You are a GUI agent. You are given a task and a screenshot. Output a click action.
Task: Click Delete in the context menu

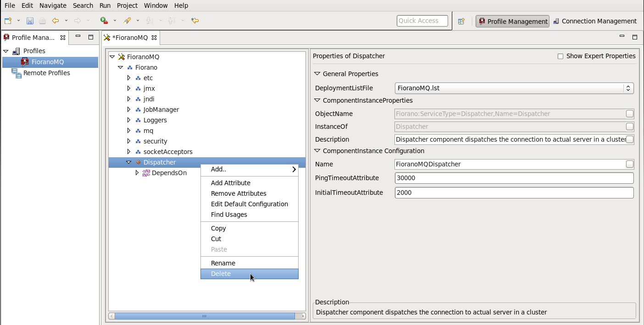(x=250, y=274)
